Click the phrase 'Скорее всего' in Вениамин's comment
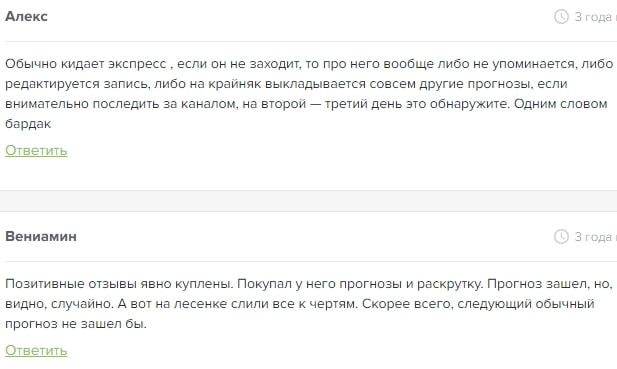The width and height of the screenshot is (617, 369). [407, 304]
